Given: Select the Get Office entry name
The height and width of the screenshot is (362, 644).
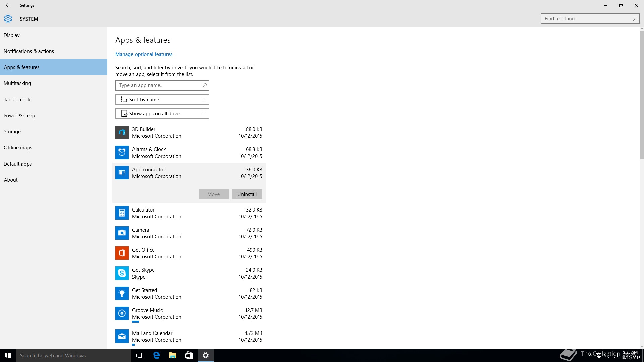Looking at the screenshot, I should click(143, 250).
